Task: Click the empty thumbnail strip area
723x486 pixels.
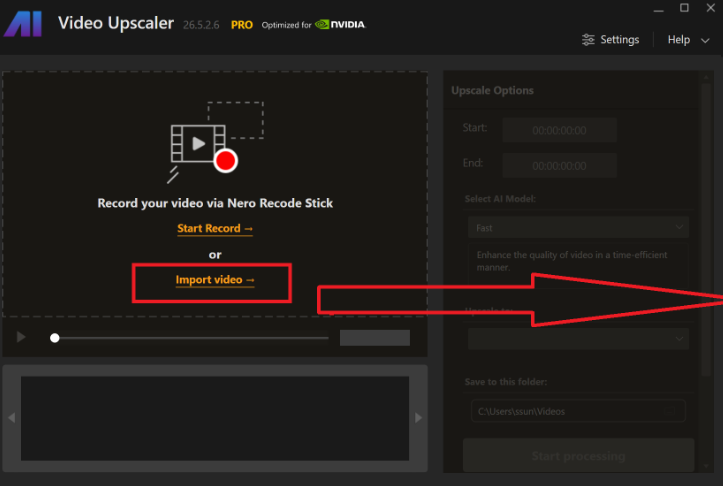Action: [215, 418]
